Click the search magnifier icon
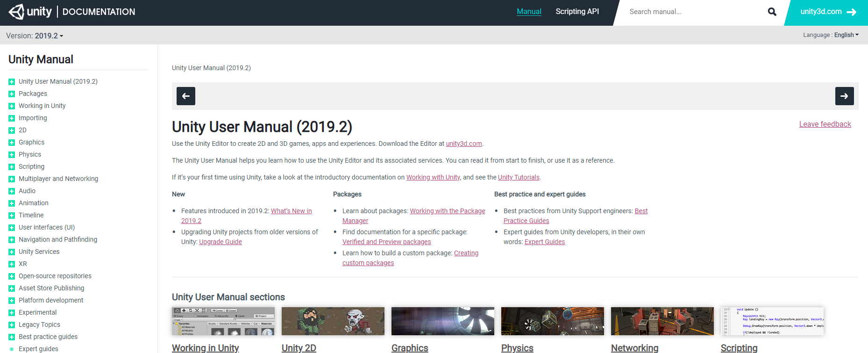The width and height of the screenshot is (868, 353). click(772, 12)
